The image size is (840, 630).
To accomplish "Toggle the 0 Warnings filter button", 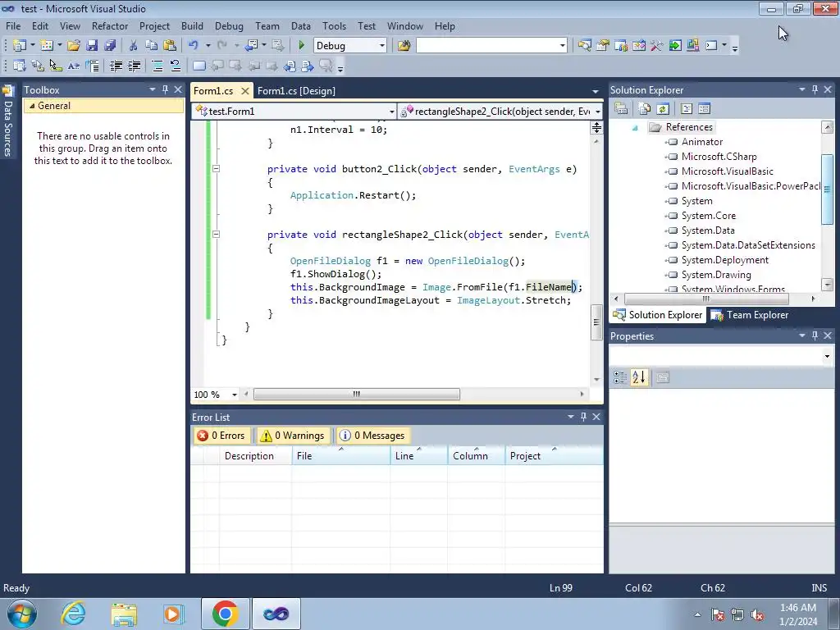I will [293, 436].
